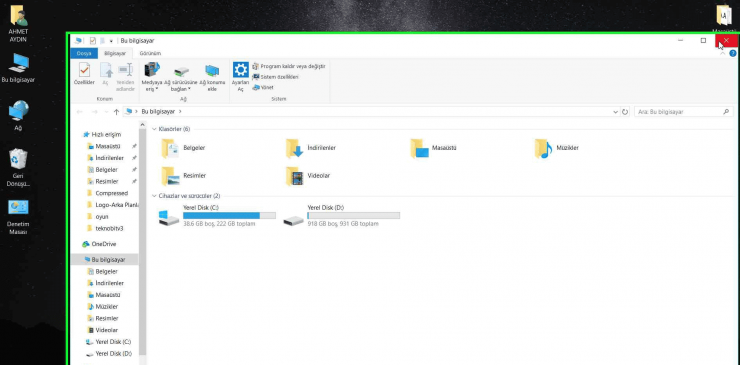The height and width of the screenshot is (365, 740).
Task: Click Sistem özellikleri in ribbon
Action: [275, 76]
